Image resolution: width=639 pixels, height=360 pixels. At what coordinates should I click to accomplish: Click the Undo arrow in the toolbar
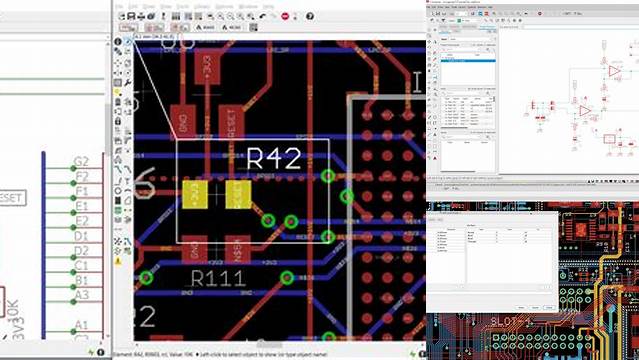[x=263, y=16]
